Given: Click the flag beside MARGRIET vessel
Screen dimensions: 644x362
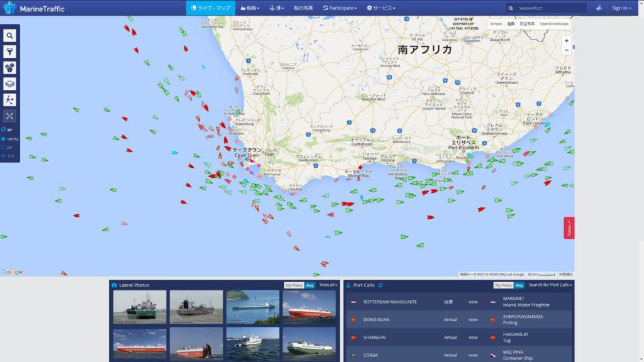Looking at the screenshot, I should 493,302.
